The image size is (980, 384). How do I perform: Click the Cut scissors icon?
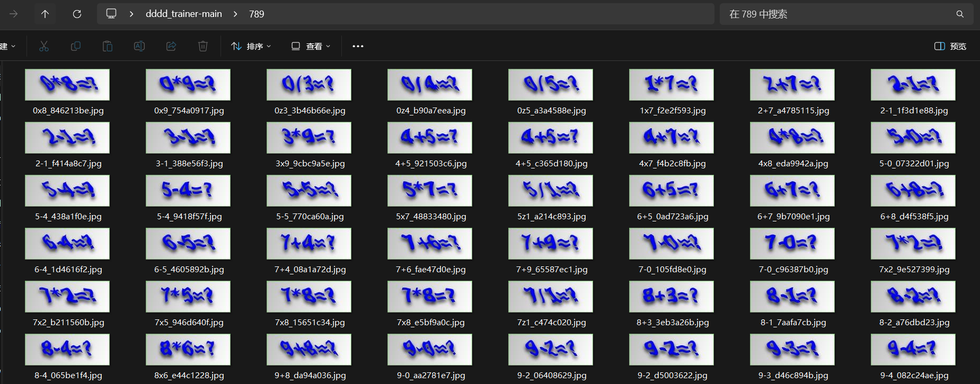point(44,46)
